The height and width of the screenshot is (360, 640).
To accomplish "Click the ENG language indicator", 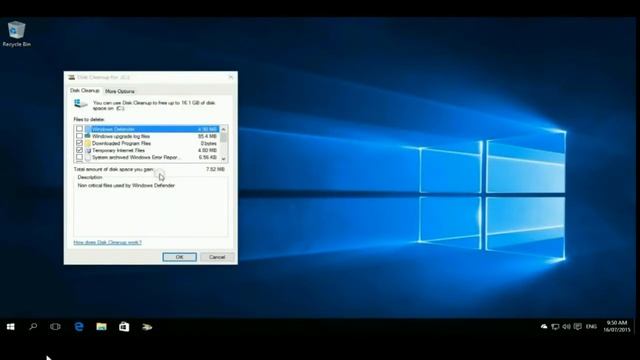I will pos(591,327).
